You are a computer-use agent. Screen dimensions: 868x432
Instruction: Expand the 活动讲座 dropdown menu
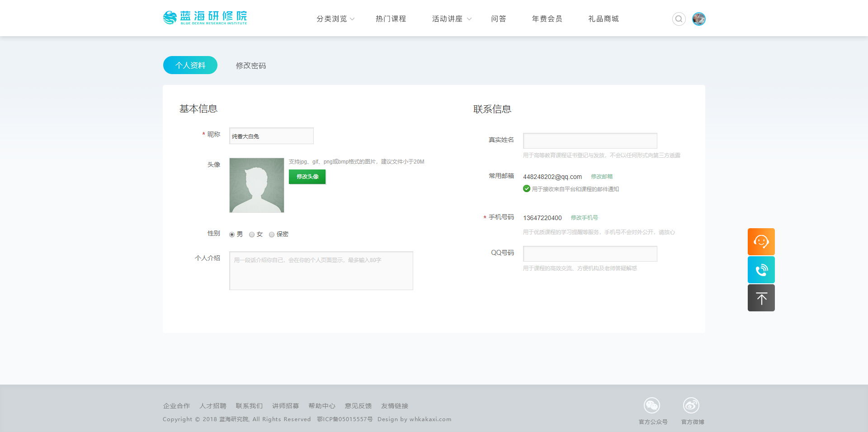[x=451, y=19]
